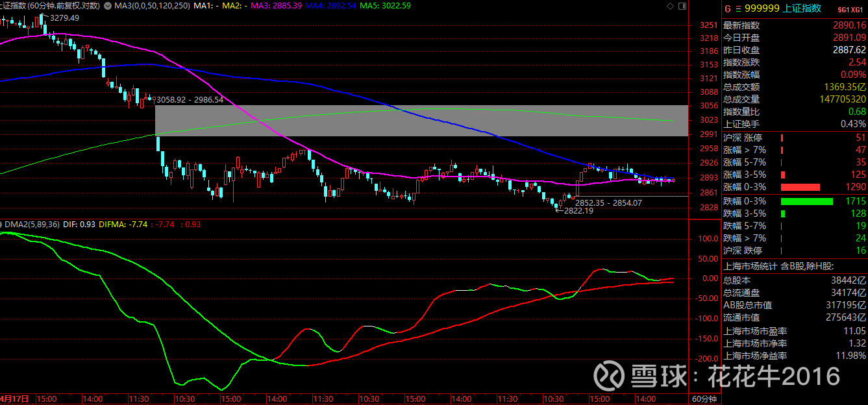Click the 指数涨幅 value 0.09%

coord(852,75)
